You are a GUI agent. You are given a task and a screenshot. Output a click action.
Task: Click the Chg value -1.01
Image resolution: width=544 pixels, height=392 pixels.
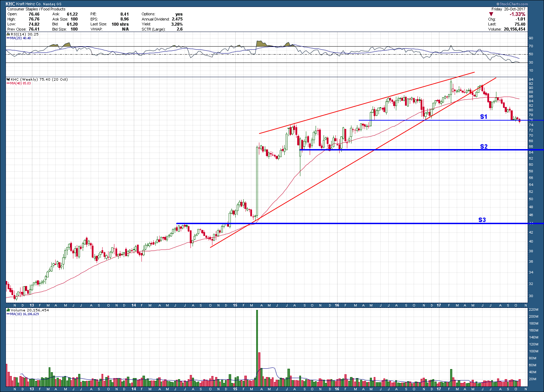pyautogui.click(x=520, y=19)
